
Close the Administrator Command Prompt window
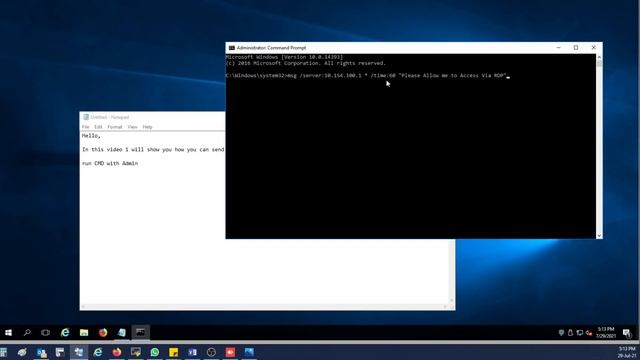point(593,48)
